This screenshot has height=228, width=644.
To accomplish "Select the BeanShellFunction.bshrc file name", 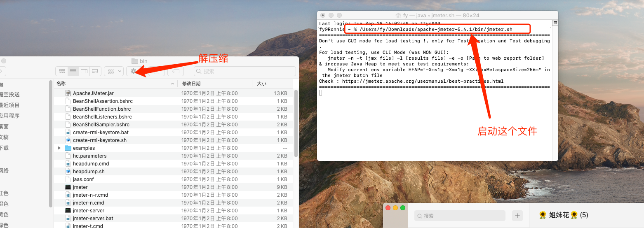I will [x=102, y=109].
